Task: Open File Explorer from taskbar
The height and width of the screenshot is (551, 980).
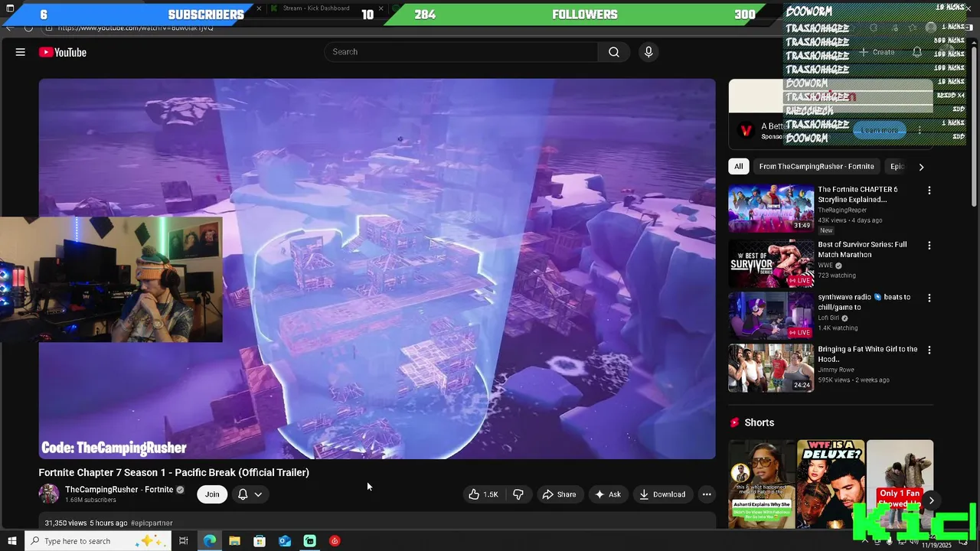Action: click(234, 541)
